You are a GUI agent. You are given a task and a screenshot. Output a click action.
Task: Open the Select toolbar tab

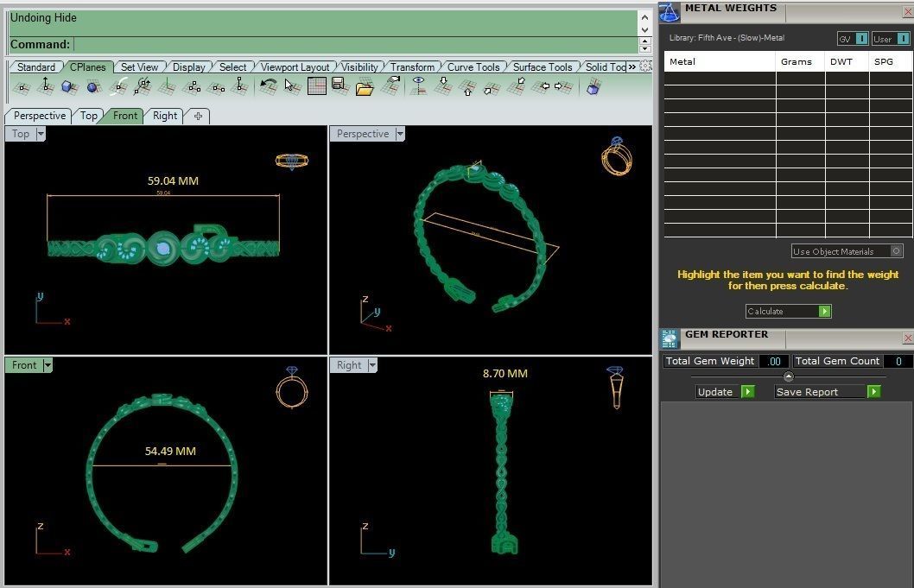coord(232,67)
